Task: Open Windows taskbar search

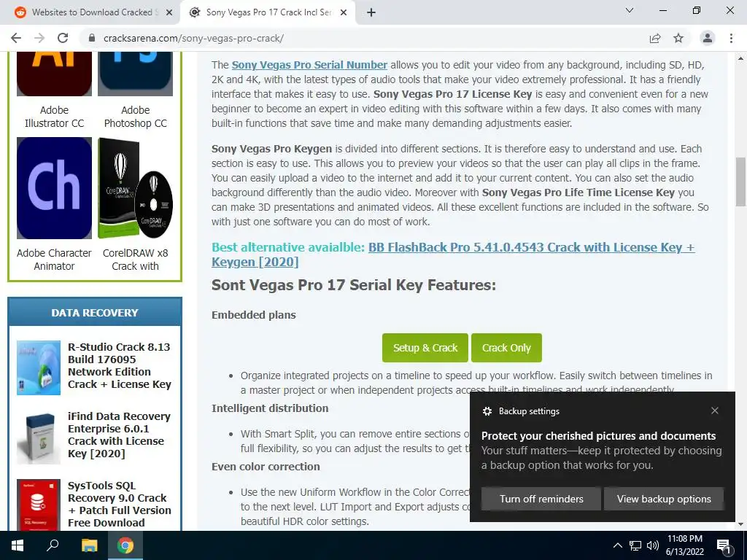Action: click(x=53, y=545)
